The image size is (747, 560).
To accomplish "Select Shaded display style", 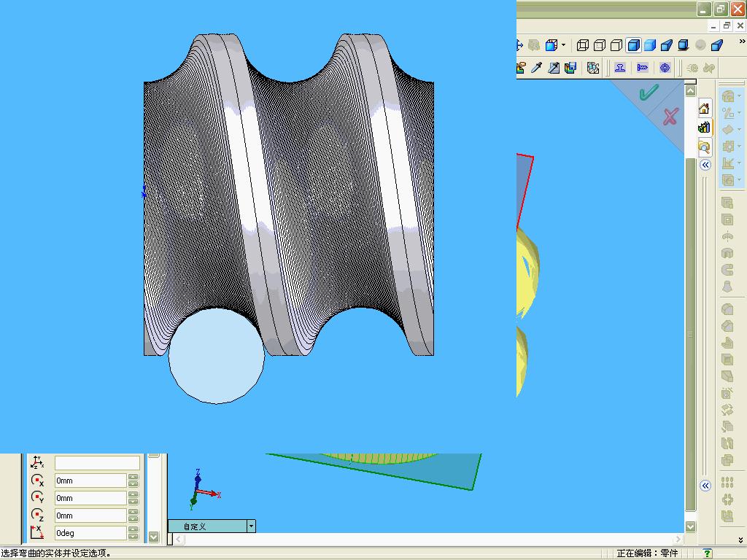I will [x=650, y=45].
